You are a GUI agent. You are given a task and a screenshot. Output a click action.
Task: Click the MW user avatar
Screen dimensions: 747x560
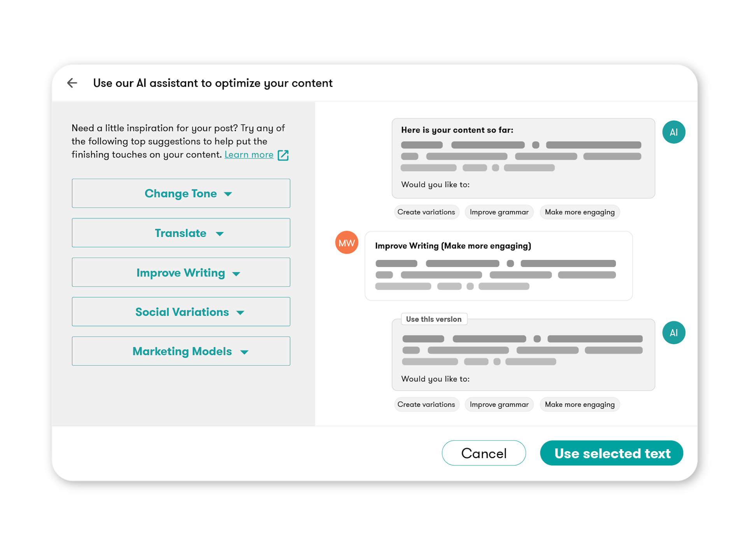[x=346, y=243]
